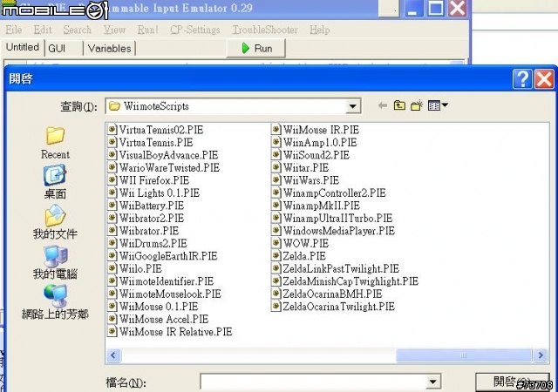Click the icon beside VisualBoyAdvance.PIE

point(112,155)
